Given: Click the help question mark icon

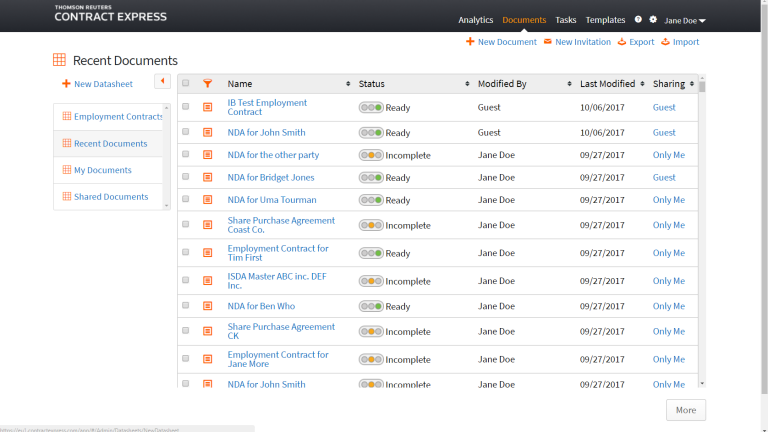Looking at the screenshot, I should coord(638,20).
